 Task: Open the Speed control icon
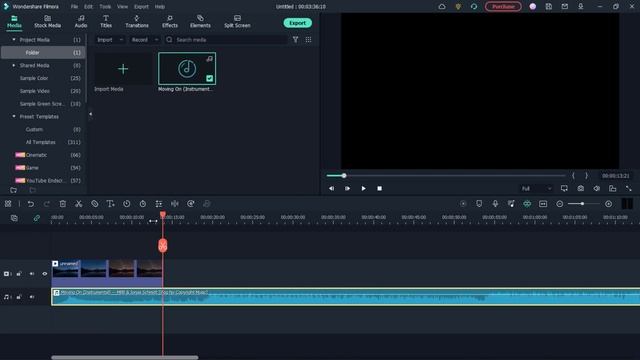pos(127,204)
